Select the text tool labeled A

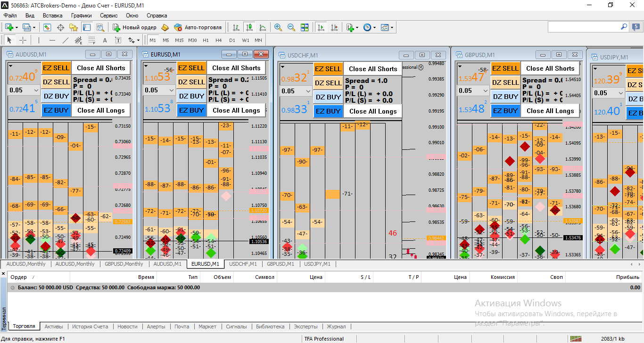(105, 41)
